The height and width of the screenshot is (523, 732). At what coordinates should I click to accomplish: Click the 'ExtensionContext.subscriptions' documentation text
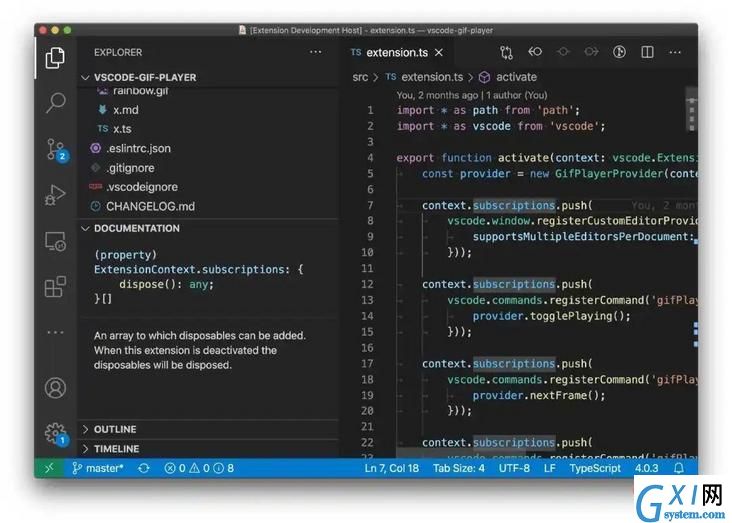189,269
